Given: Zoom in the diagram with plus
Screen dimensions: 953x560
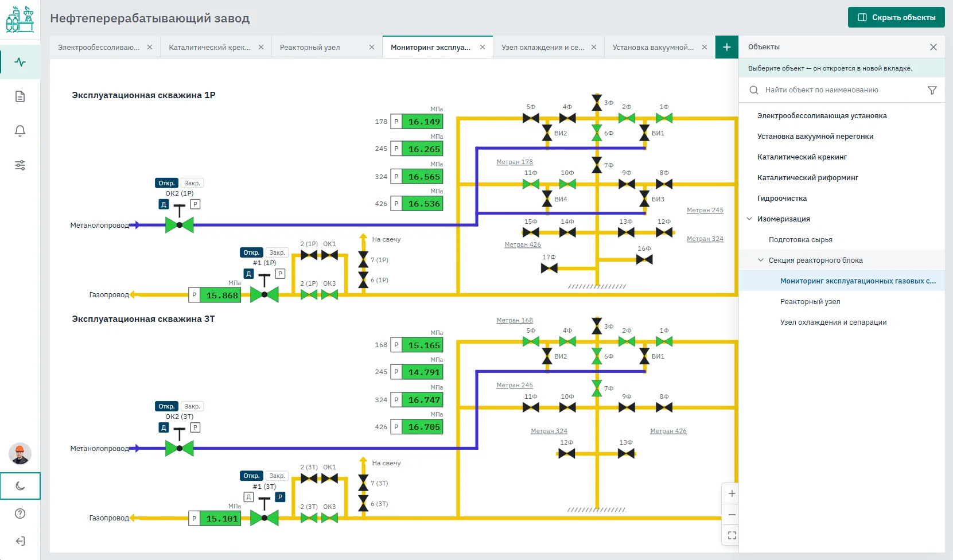Looking at the screenshot, I should point(732,493).
